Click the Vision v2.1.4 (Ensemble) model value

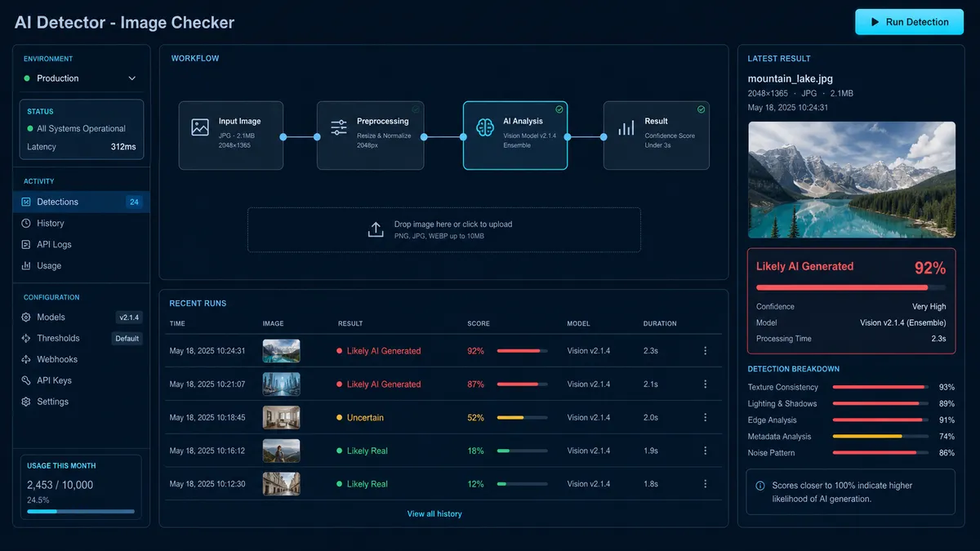click(x=902, y=322)
